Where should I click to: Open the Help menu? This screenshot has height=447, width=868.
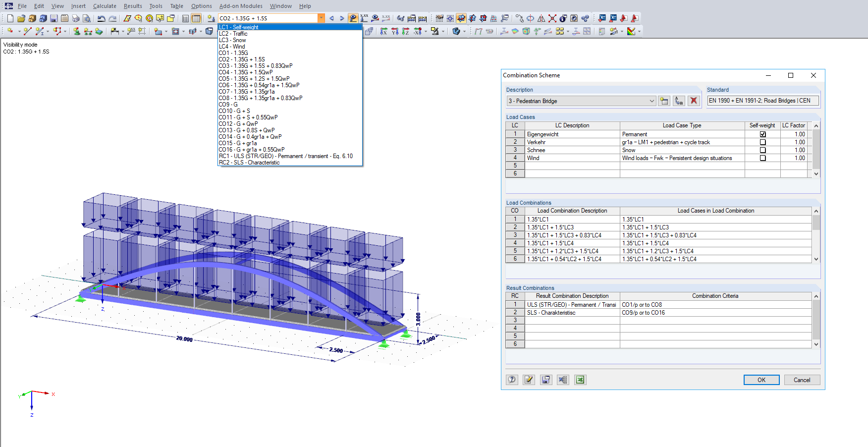click(305, 6)
